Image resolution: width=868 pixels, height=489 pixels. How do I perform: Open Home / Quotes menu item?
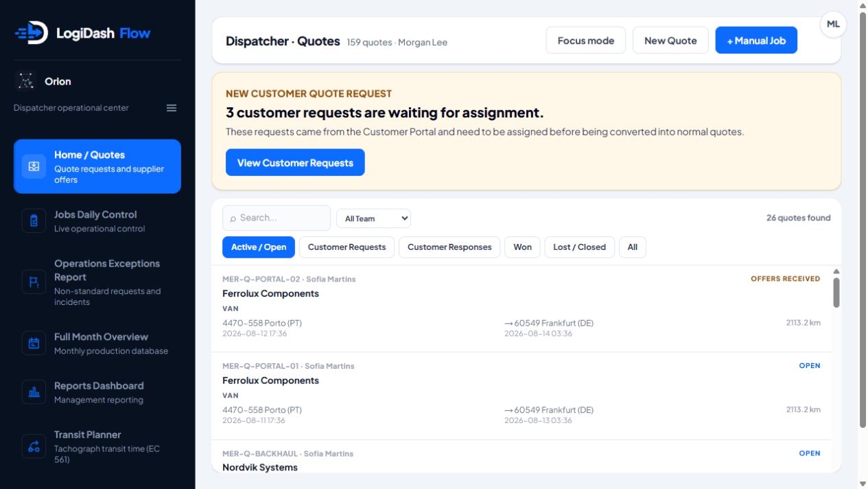pos(97,166)
